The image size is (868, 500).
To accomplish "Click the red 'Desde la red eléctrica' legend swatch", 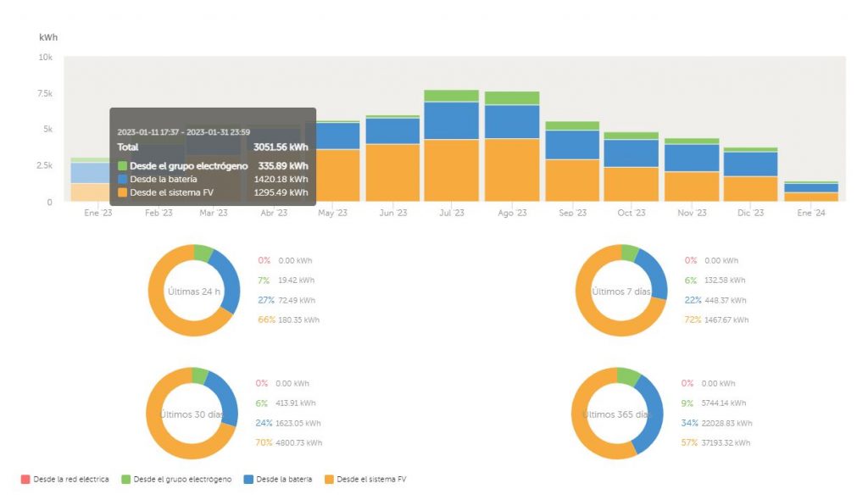I will click(x=25, y=480).
